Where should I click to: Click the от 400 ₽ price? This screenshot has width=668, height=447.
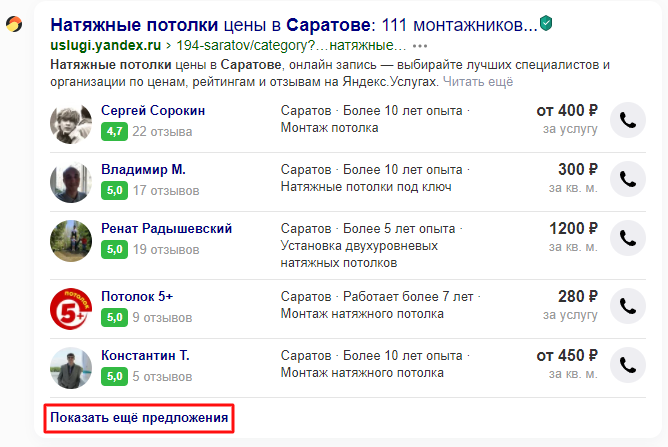click(x=567, y=111)
